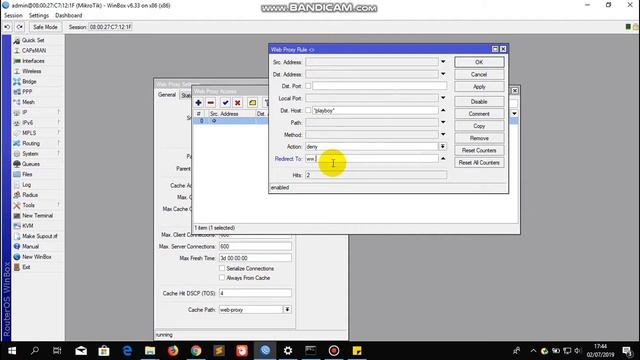
Task: Click the yellow comment icon in Access toolbar
Action: (x=252, y=103)
